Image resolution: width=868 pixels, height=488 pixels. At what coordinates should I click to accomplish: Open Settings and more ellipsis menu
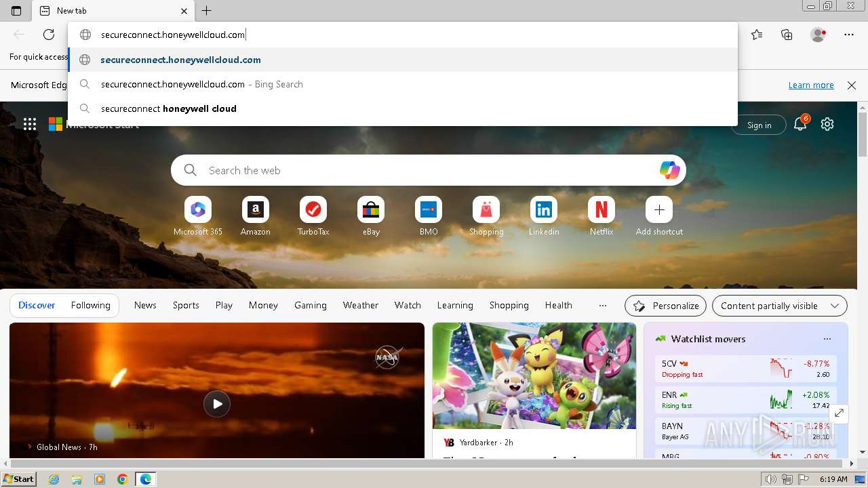(x=849, y=35)
